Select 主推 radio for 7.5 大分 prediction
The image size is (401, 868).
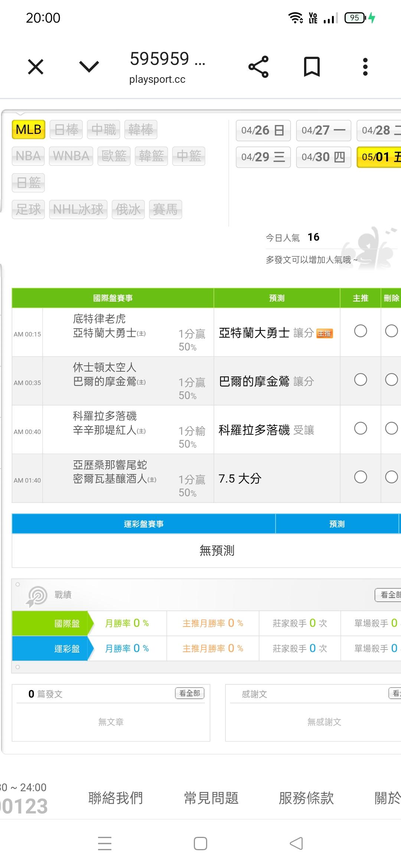coord(361,477)
